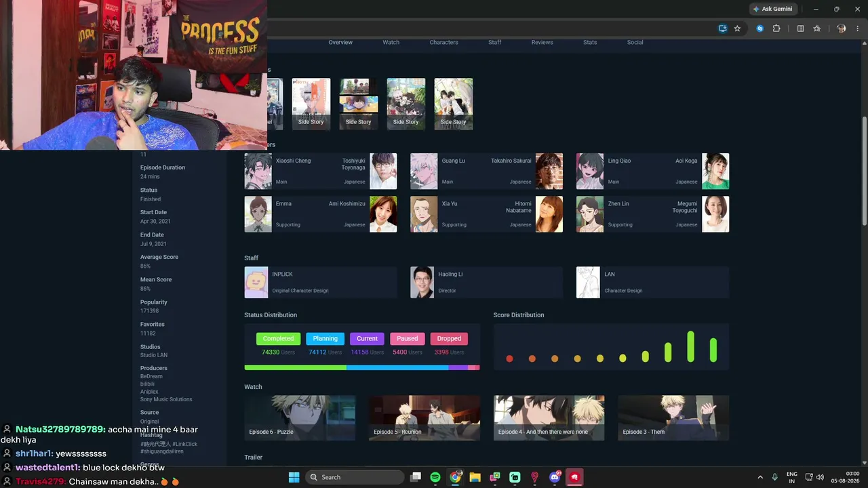Open voice actor Aoi Koga's photo

click(x=715, y=171)
